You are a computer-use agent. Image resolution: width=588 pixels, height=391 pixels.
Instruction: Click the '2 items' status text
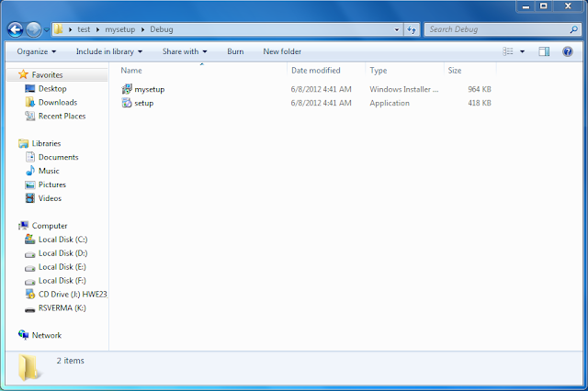pyautogui.click(x=71, y=361)
